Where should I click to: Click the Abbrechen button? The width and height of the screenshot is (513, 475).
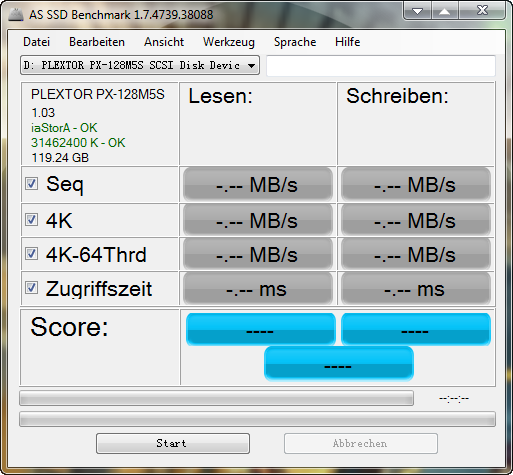361,443
